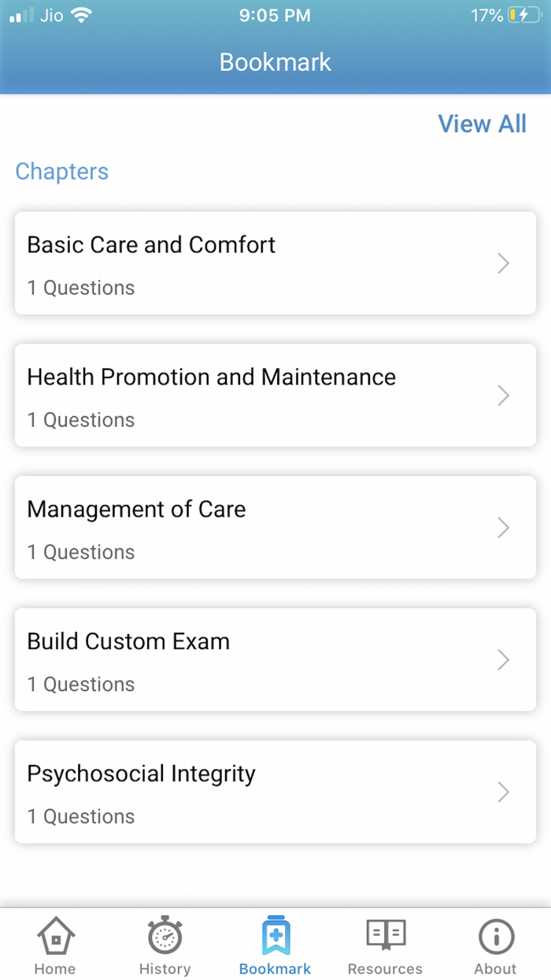The width and height of the screenshot is (551, 980).
Task: Tap the Chapters heading
Action: [61, 172]
